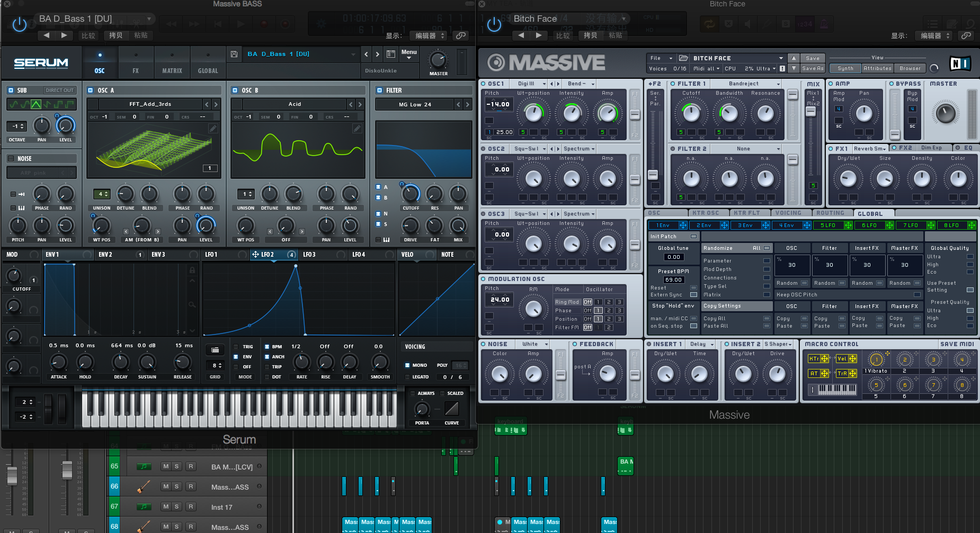Screen dimensions: 980x533
Task: Select the triangle sub oscillator waveform
Action: point(35,104)
